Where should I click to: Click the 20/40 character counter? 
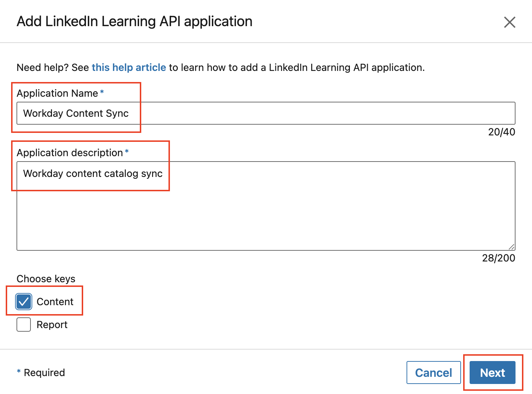tap(501, 132)
